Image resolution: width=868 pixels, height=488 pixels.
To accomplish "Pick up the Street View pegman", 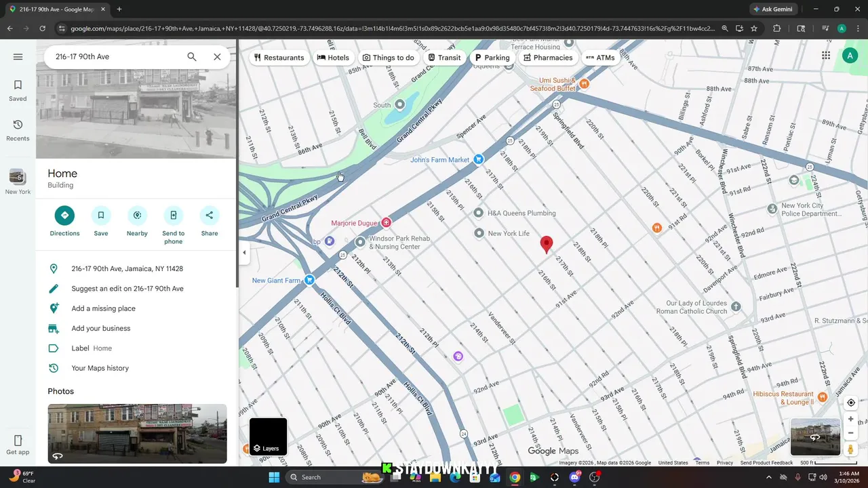I will click(x=851, y=449).
